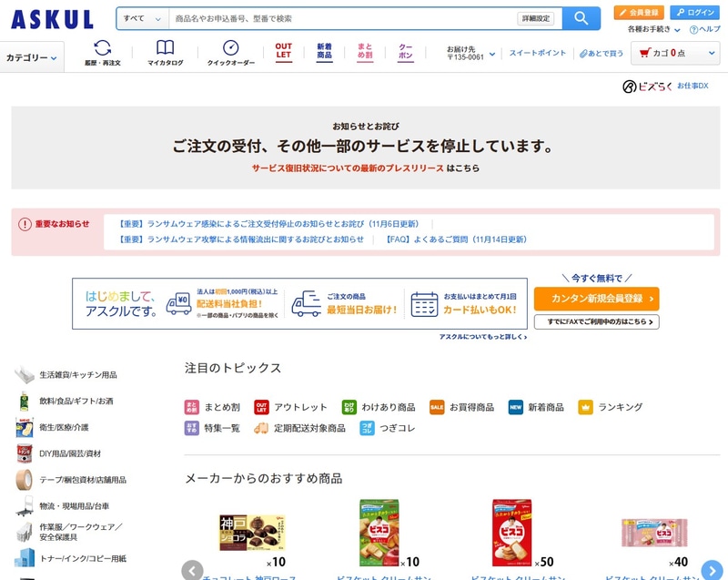Click the 詳細設定 button
728x580 pixels.
click(535, 18)
